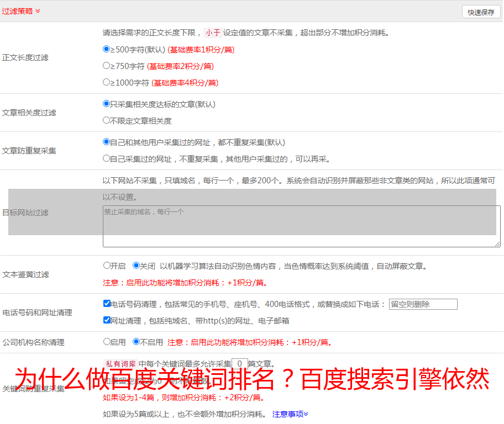Select 不启用 for 公司机构名称清理
The height and width of the screenshot is (424, 504).
click(136, 342)
